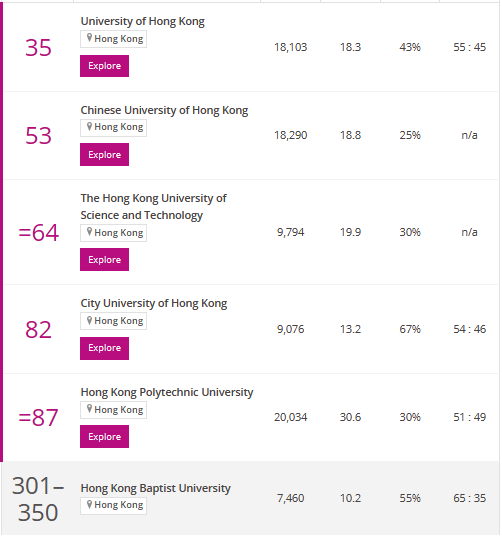Select the rank 35 number
Viewport: 502px width, 541px height.
[38, 48]
